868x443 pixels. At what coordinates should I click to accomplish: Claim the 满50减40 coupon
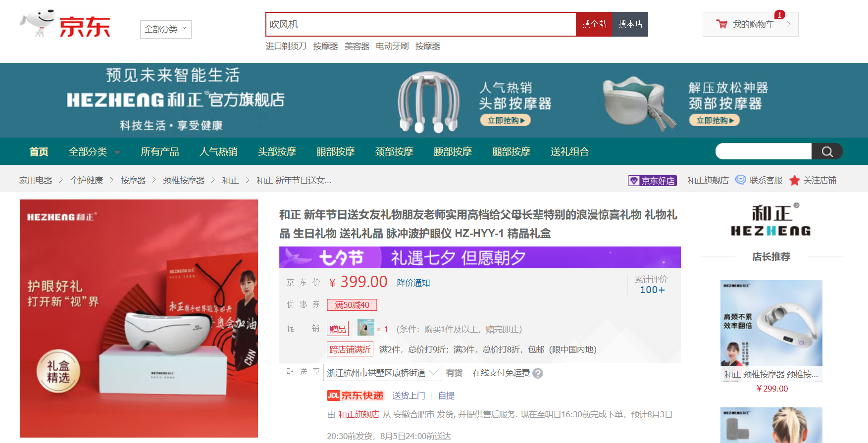coord(352,305)
